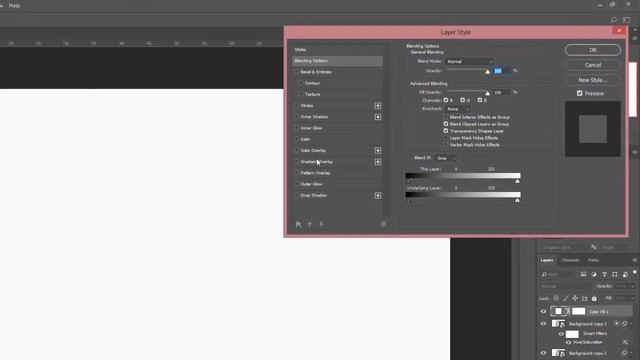Click plus icon beside Color Overlay
Screen dimensions: 640x360
pos(378,151)
